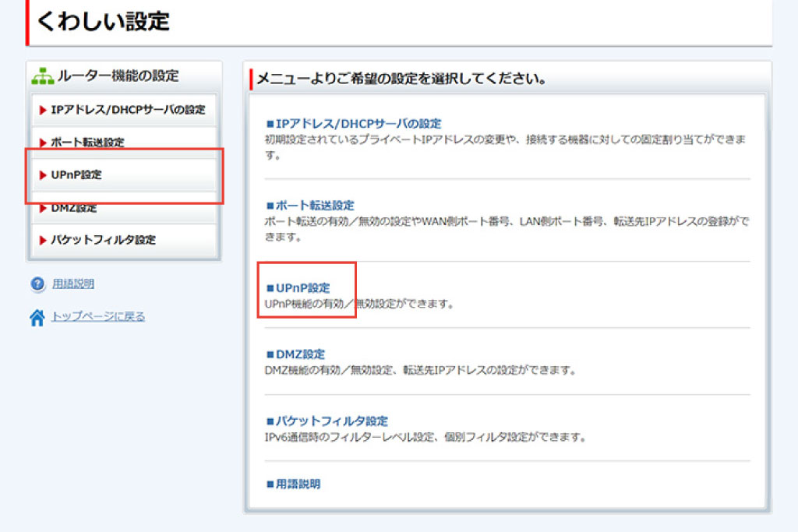
Task: Click red arrow beside UPnP設定 in sidebar
Action: coord(43,175)
